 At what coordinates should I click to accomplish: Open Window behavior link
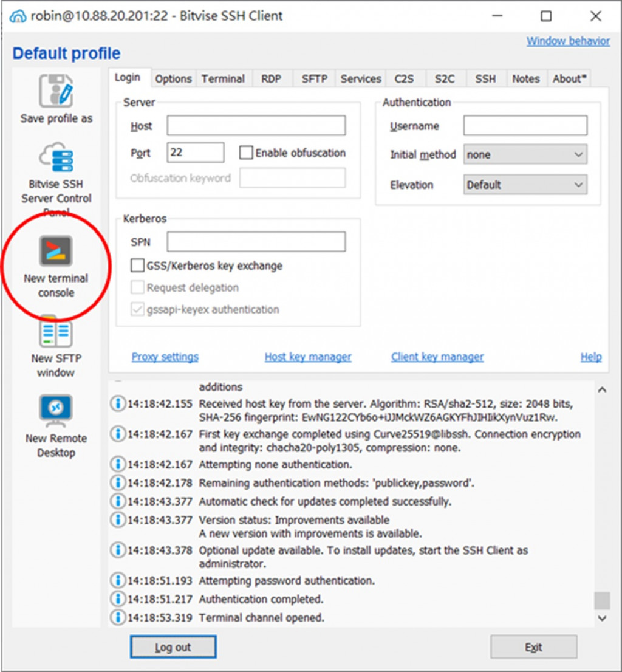coord(568,41)
